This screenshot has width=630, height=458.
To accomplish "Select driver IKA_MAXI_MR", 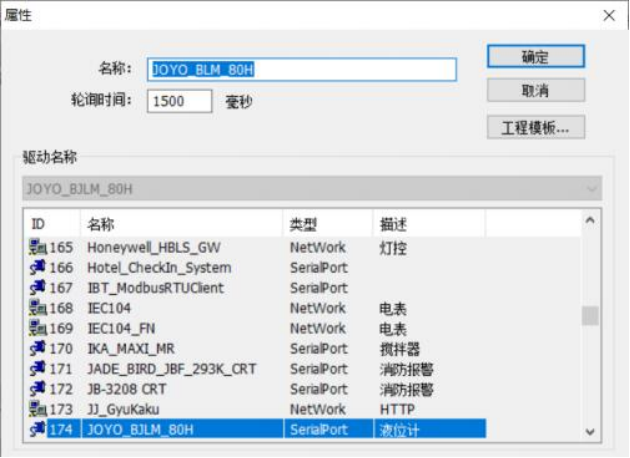I will [x=131, y=348].
